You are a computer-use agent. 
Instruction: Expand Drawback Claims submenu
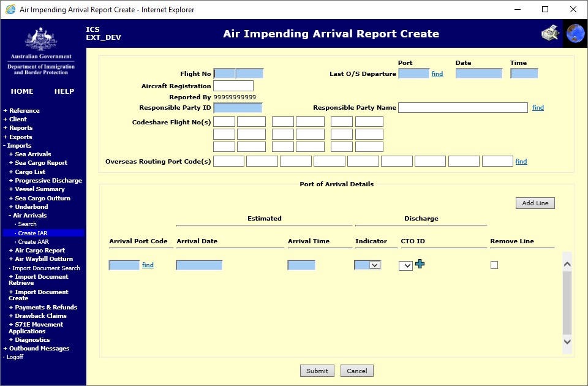(x=38, y=316)
